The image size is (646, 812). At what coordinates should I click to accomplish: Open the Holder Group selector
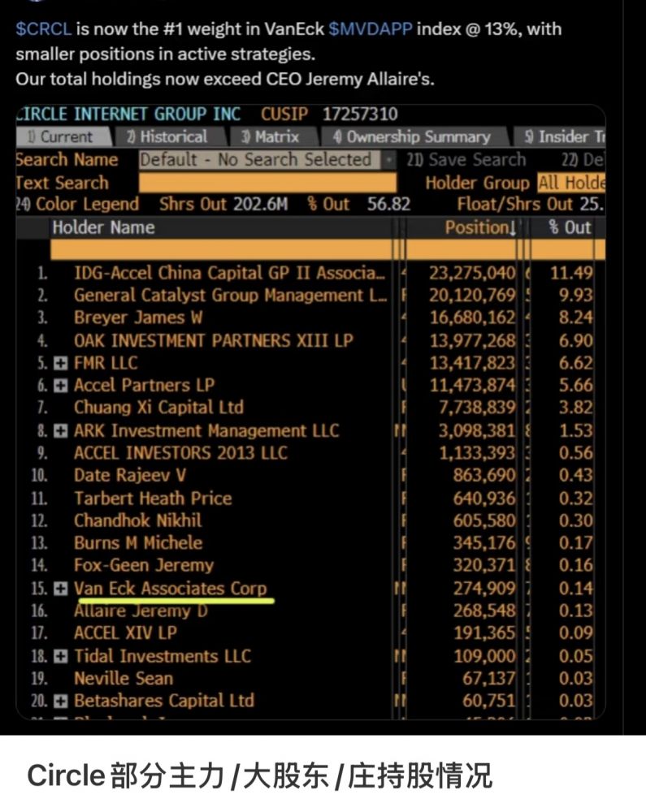[x=571, y=183]
